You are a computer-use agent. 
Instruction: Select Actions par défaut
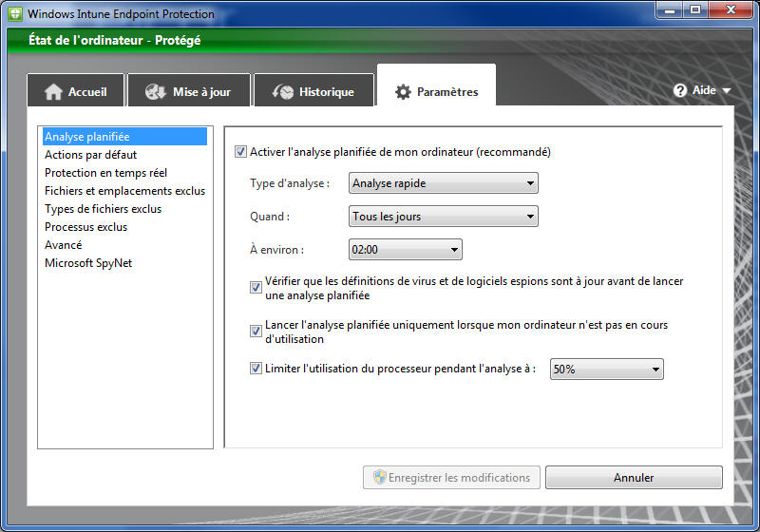coord(90,155)
